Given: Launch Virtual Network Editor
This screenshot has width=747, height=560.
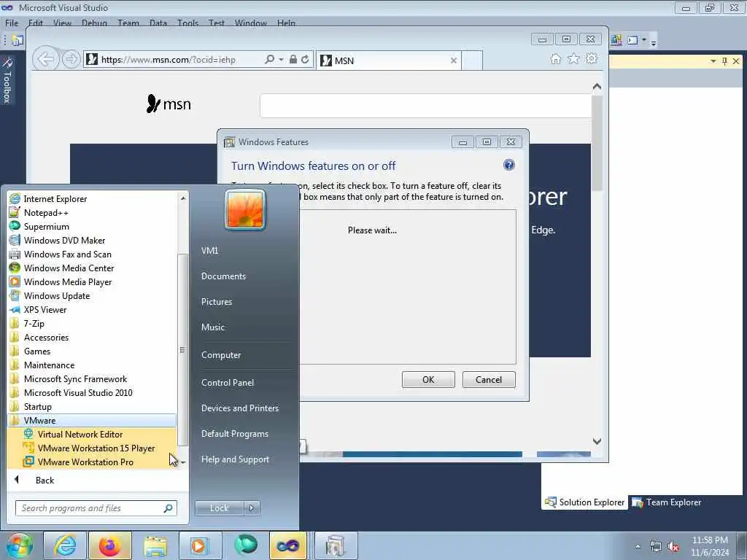Looking at the screenshot, I should [80, 435].
